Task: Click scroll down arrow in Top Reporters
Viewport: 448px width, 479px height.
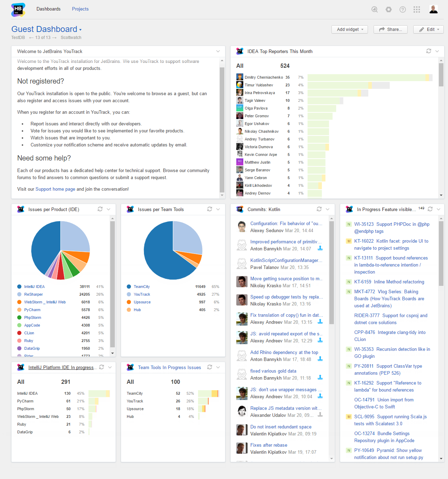Action: click(x=441, y=195)
